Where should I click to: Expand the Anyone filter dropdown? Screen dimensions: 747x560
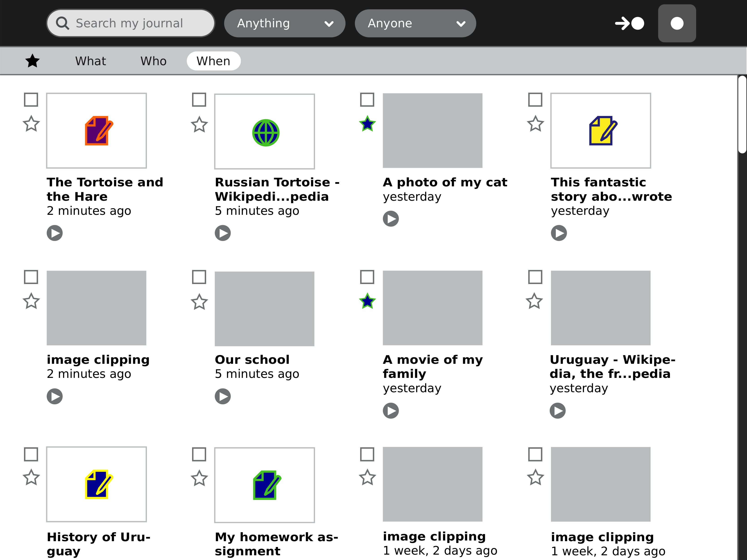coord(415,23)
